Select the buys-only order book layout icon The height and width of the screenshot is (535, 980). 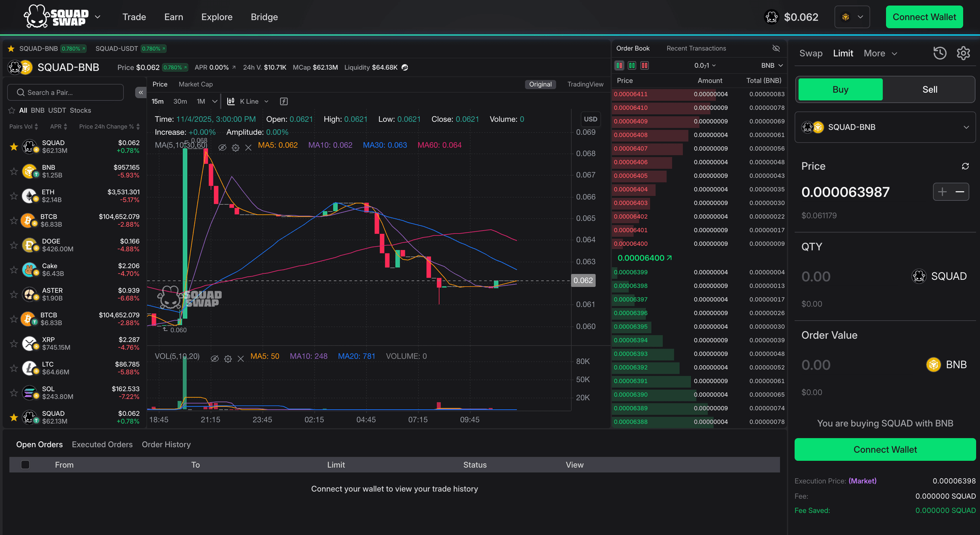[632, 65]
